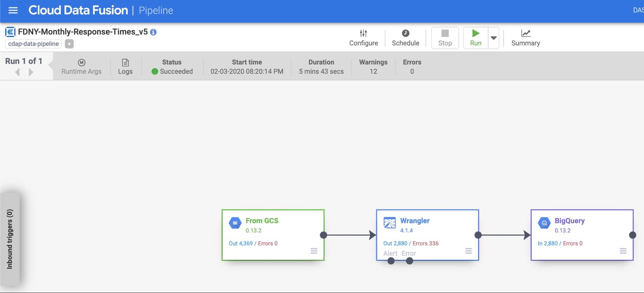Open pipeline Configure settings
Screen dimensions: 644x293
[x=363, y=38]
